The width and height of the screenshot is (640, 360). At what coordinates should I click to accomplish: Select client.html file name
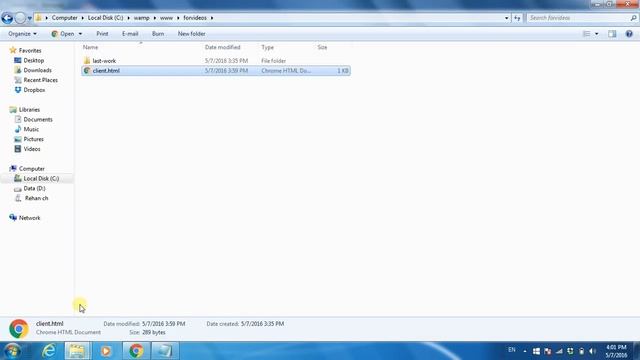click(x=106, y=71)
